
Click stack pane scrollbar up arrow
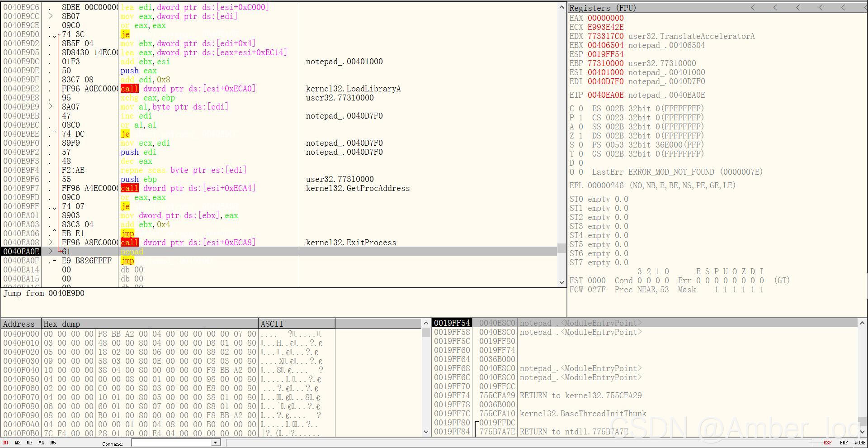[x=863, y=323]
